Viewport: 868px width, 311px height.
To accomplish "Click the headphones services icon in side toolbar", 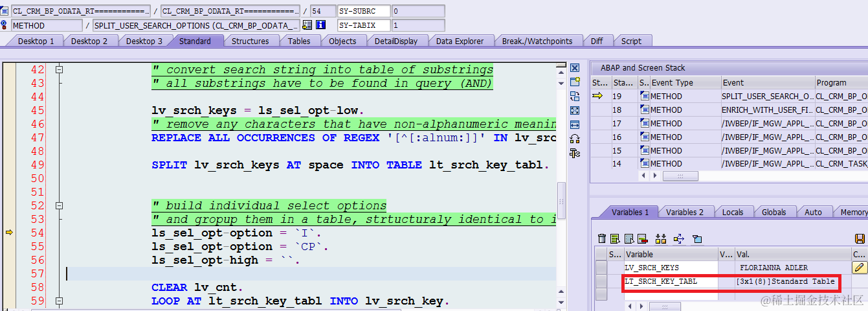I will coord(575,139).
